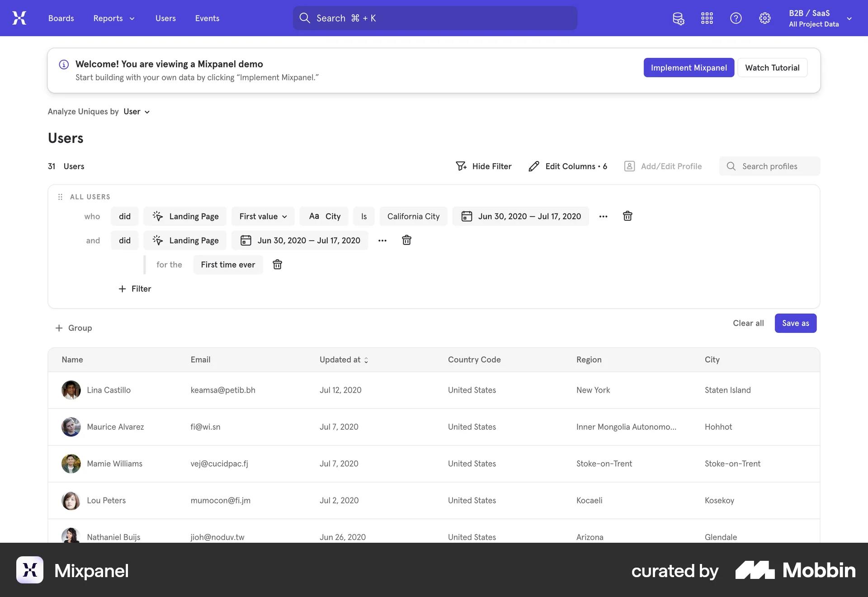The width and height of the screenshot is (868, 597).
Task: Open the First value dropdown
Action: [263, 216]
